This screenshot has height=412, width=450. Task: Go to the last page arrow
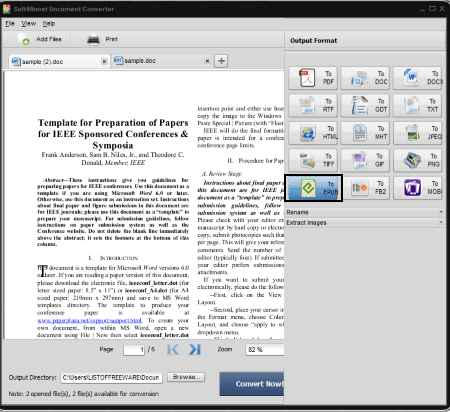pos(195,349)
